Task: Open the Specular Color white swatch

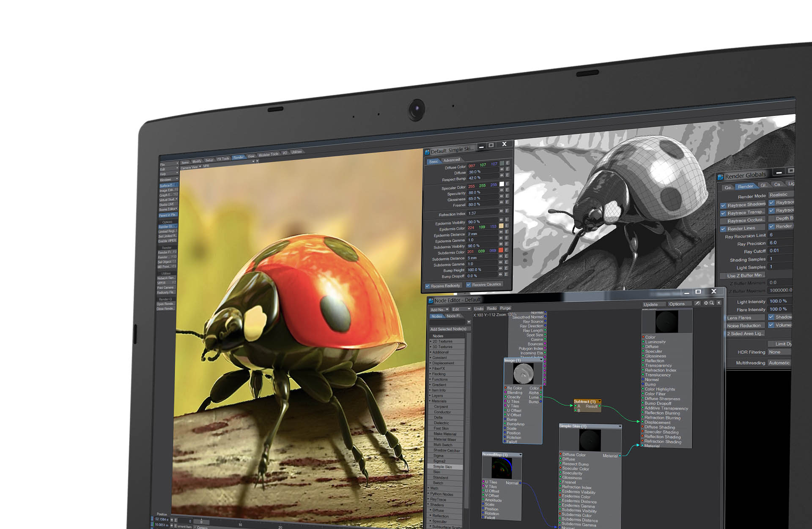Action: click(502, 184)
